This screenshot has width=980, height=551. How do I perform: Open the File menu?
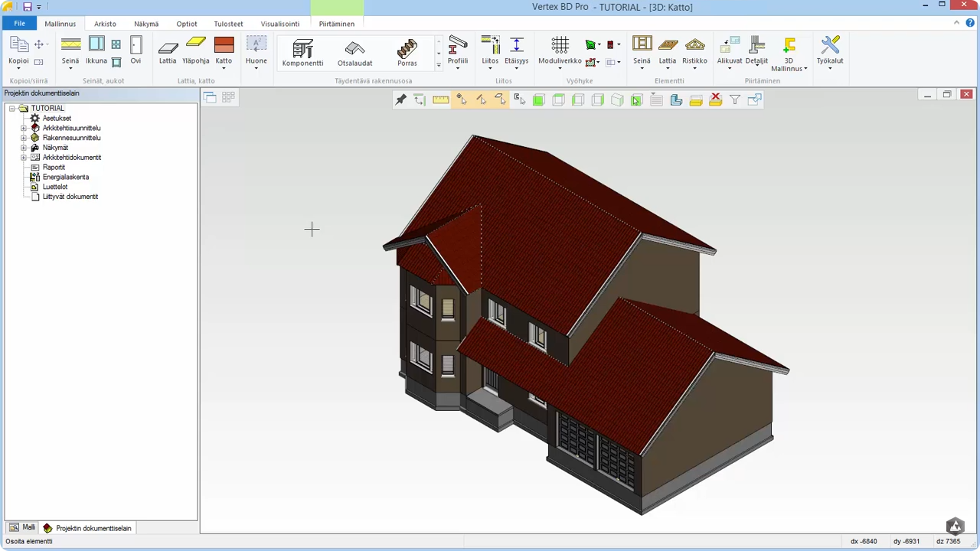(19, 24)
